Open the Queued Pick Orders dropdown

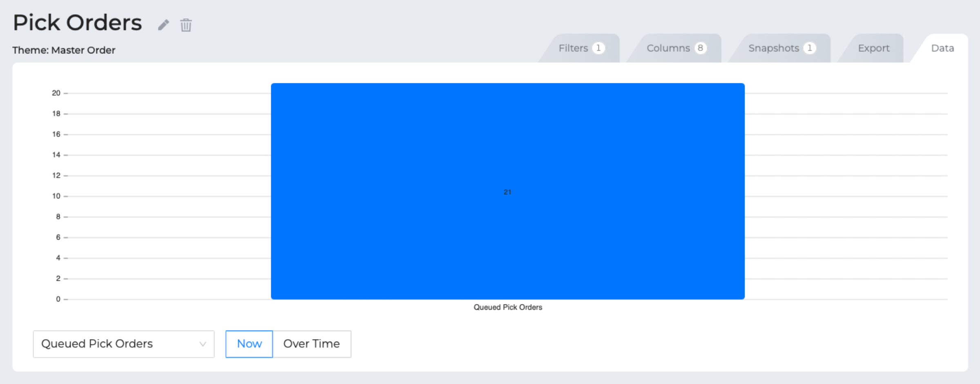click(x=124, y=344)
